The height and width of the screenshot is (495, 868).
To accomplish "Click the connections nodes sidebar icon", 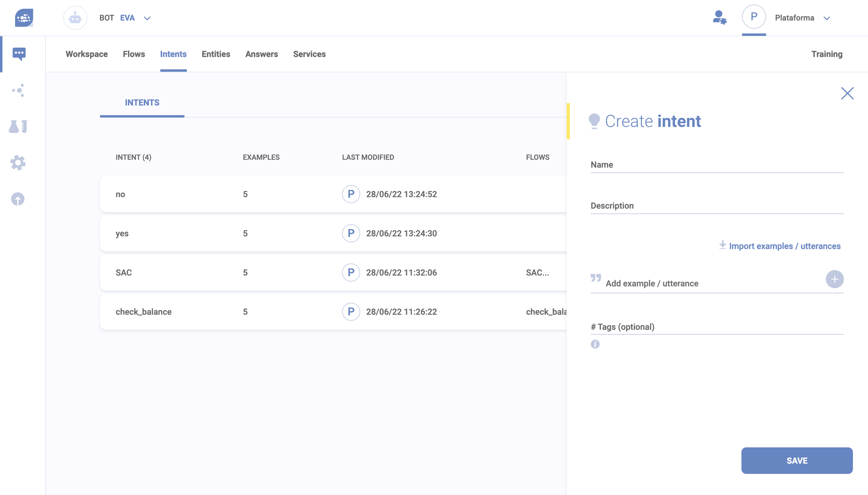I will coord(18,90).
